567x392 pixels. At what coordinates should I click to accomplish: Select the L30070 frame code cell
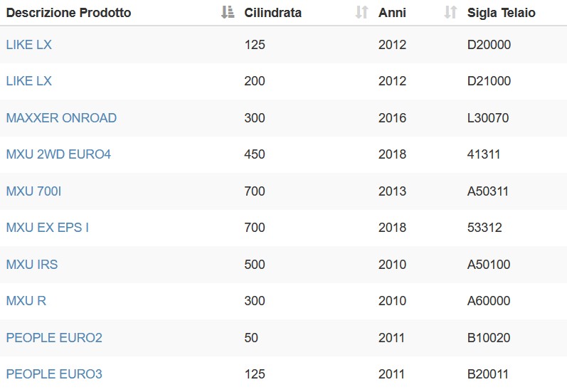point(488,118)
